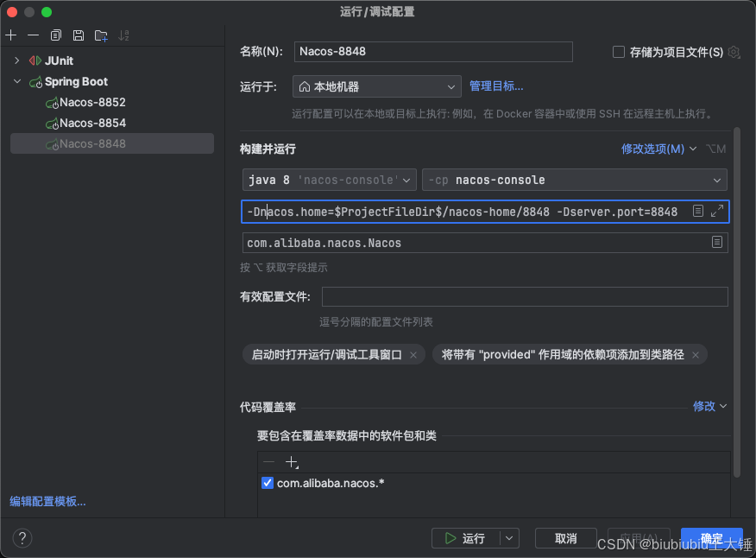Image resolution: width=756 pixels, height=558 pixels.
Task: Click the right panel vertical scrollbar
Action: tap(736, 302)
